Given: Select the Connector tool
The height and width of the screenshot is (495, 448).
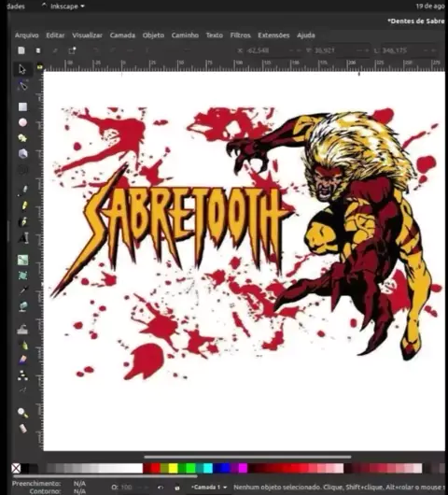Looking at the screenshot, I should click(22, 375).
